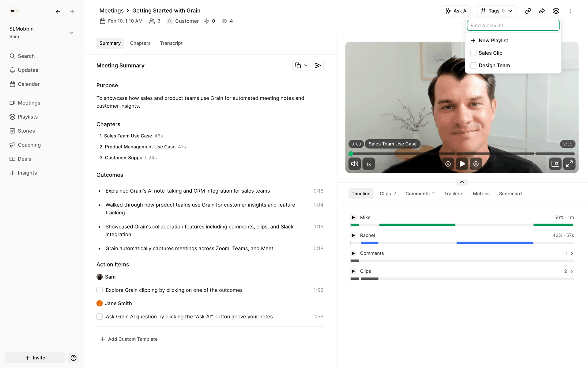This screenshot has width=588, height=368.
Task: Open the Scorecard tab
Action: [510, 194]
